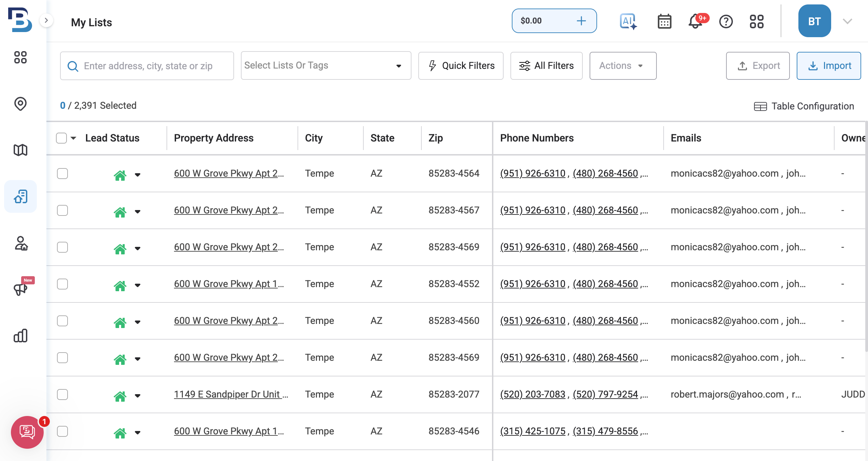This screenshot has width=868, height=461.
Task: Open the notifications bell
Action: (x=695, y=22)
